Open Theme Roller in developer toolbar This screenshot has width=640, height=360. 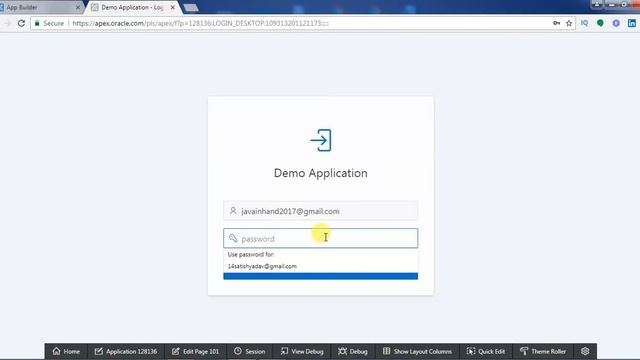click(543, 351)
